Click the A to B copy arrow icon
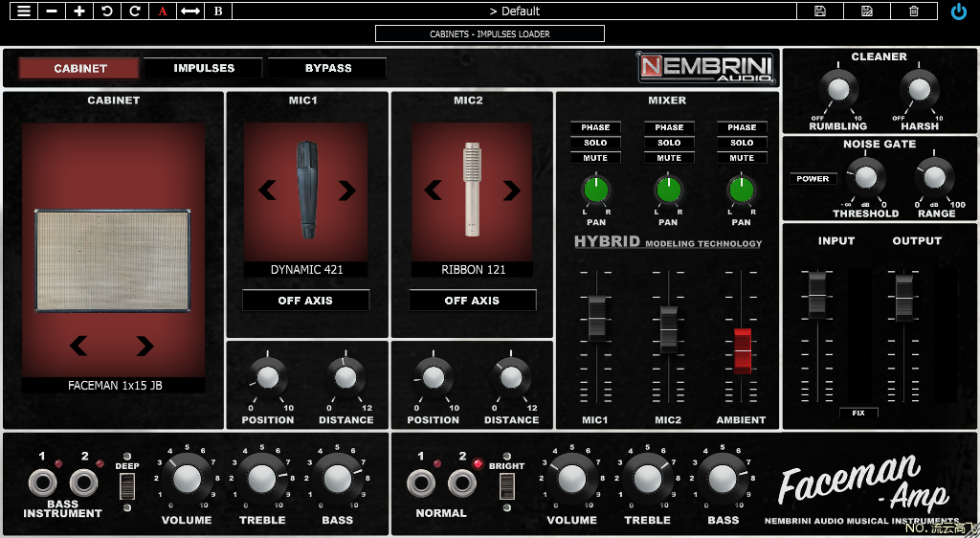The image size is (980, 538). tap(190, 11)
